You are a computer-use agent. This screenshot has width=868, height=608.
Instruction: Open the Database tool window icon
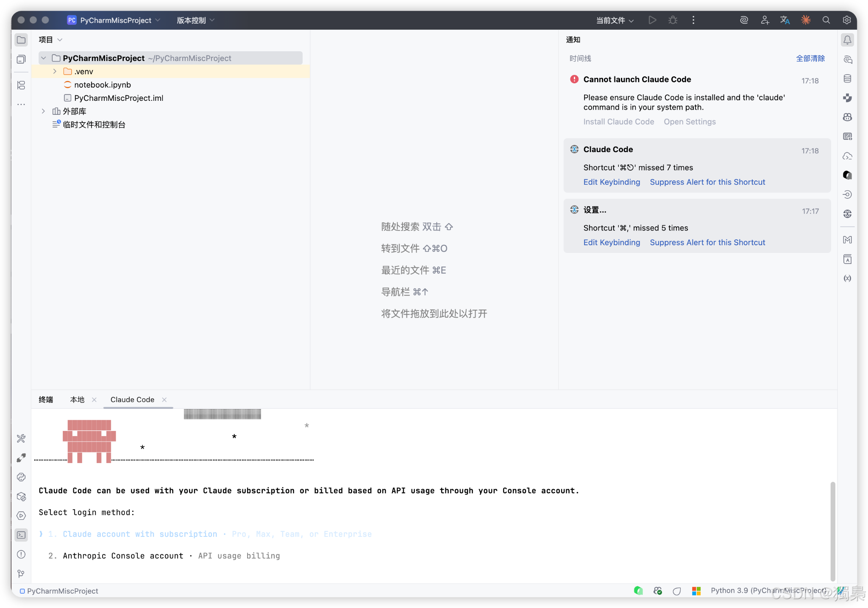[847, 78]
